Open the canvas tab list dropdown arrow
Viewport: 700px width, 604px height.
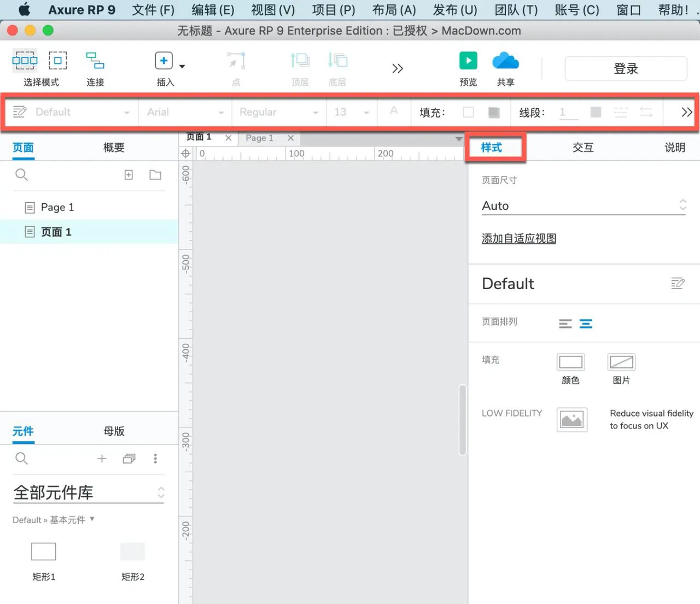point(459,139)
